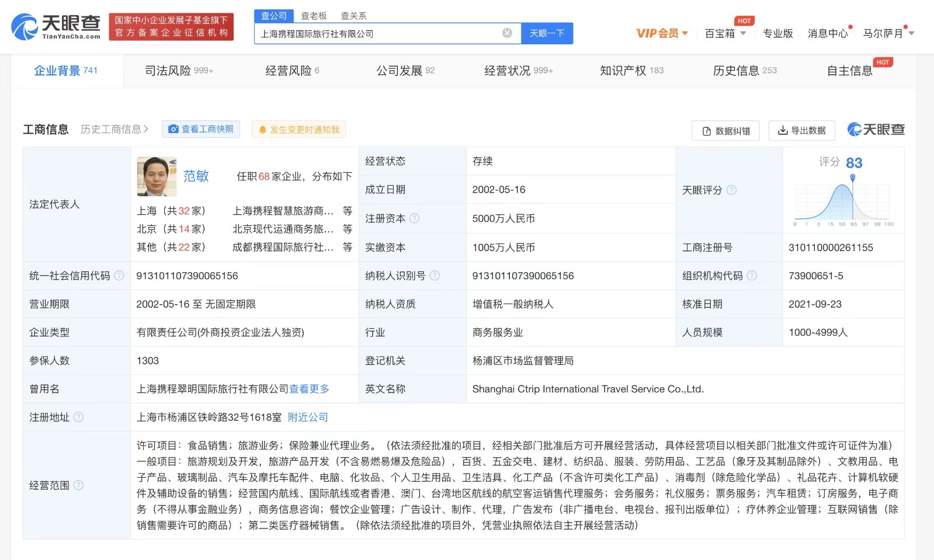Click the 导出数据 button
Screen dimensions: 934x560
pos(801,130)
